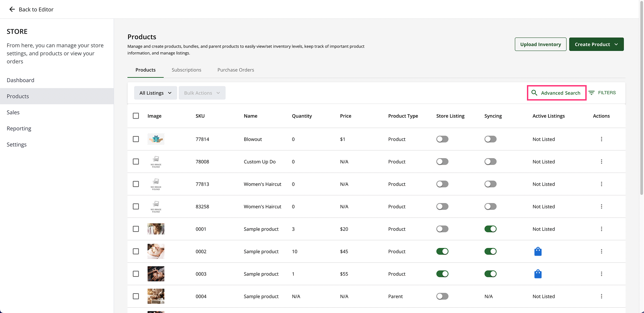Click the back arrow icon
This screenshot has height=313, width=644.
[12, 9]
